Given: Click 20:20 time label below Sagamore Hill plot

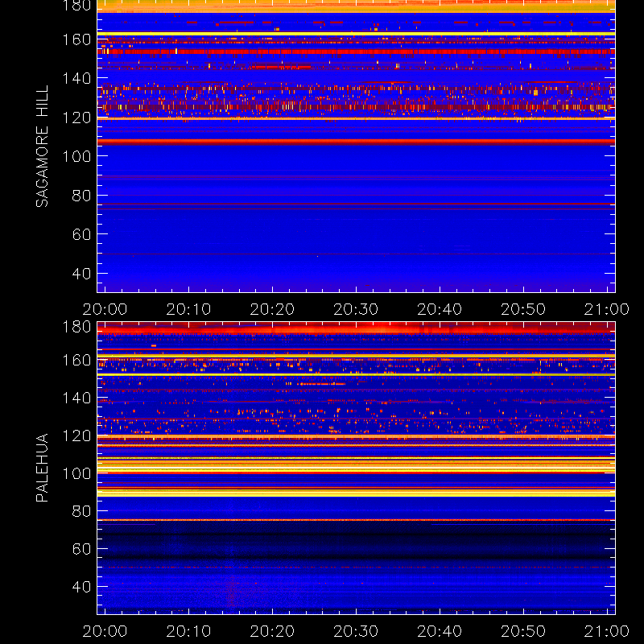Looking at the screenshot, I should click(x=272, y=309).
